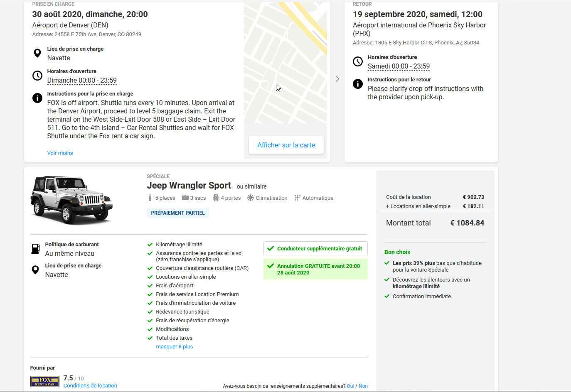
Task: Click the fuel policy pump icon
Action: click(36, 249)
